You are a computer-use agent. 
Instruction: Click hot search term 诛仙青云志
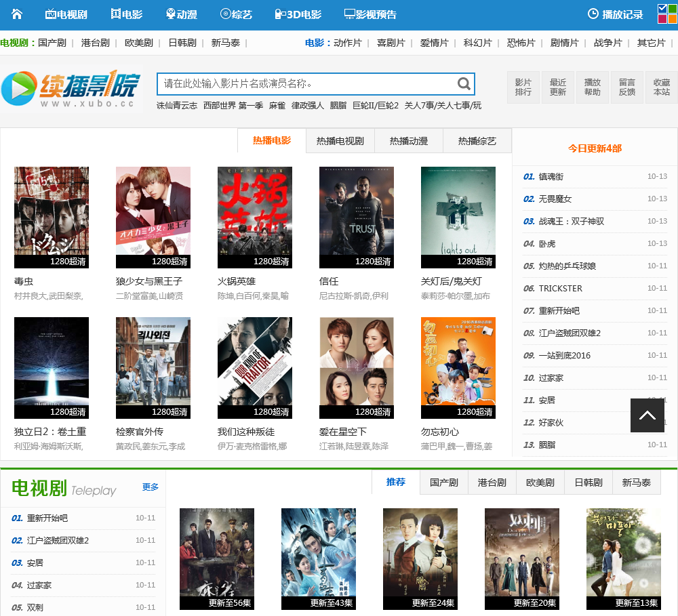click(x=177, y=106)
